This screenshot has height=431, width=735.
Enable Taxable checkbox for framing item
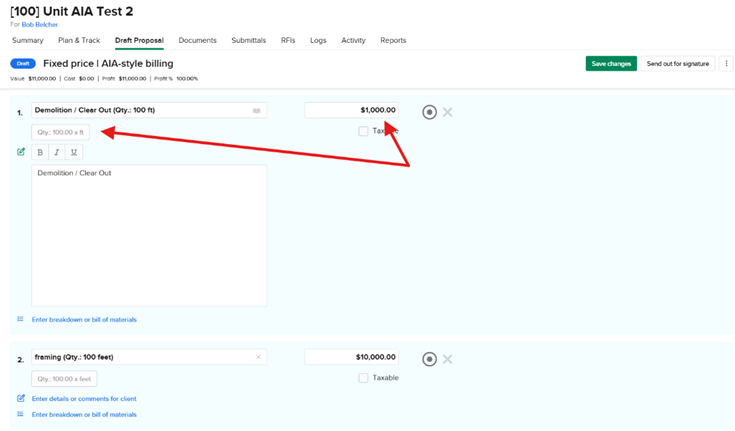tap(363, 378)
